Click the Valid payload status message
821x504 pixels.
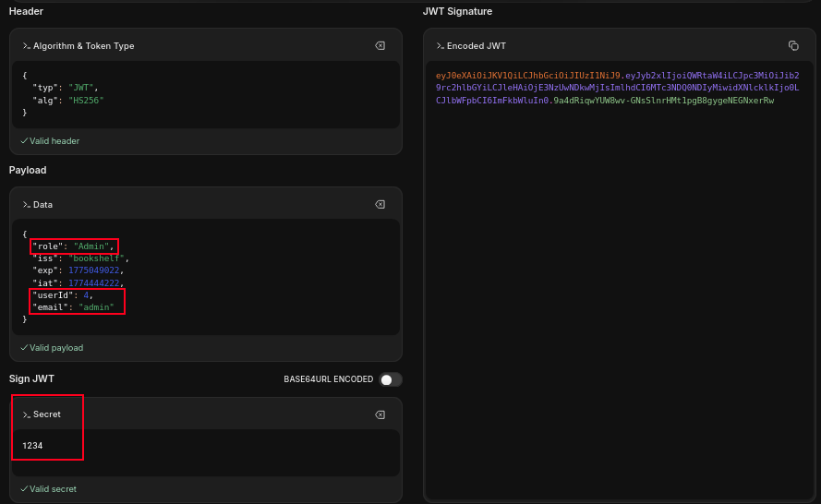52,348
